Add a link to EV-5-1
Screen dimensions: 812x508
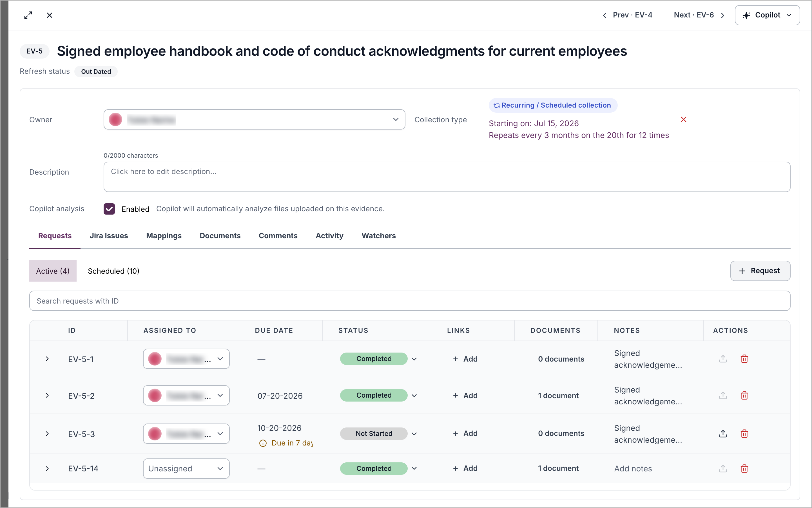click(x=465, y=359)
